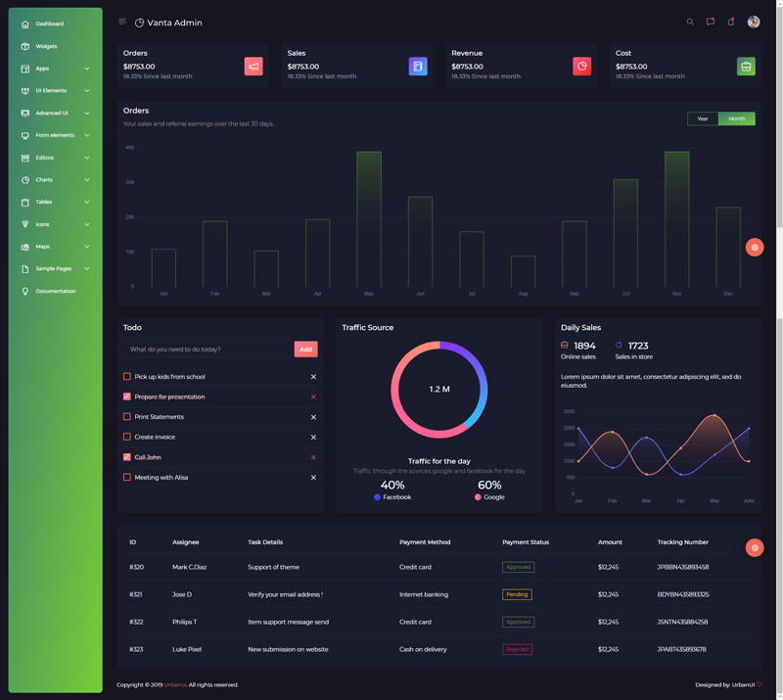
Task: Expand the Sample Pages sidebar chevron
Action: point(87,269)
